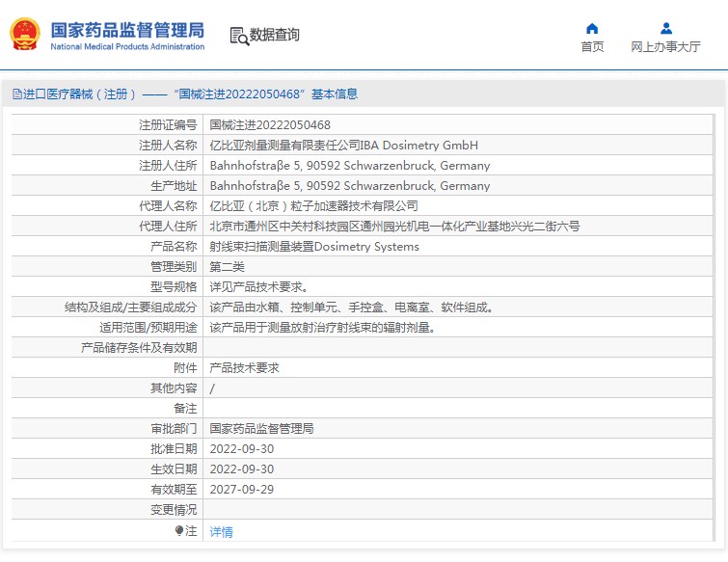Click the 有效期至 label

click(x=174, y=489)
